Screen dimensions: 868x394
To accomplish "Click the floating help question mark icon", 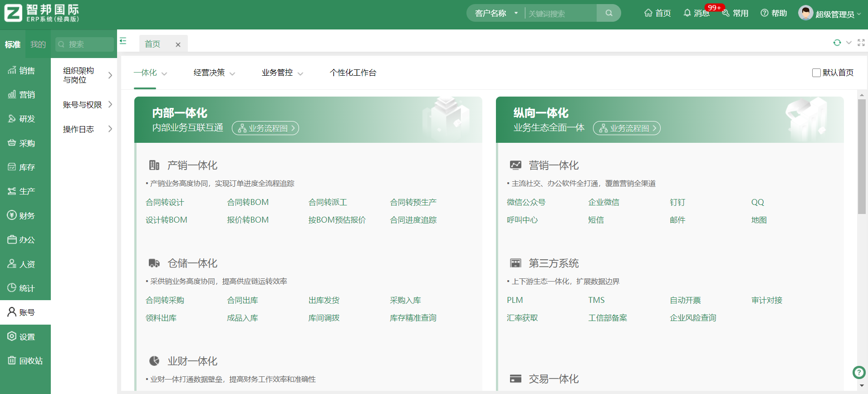I will pos(859,373).
